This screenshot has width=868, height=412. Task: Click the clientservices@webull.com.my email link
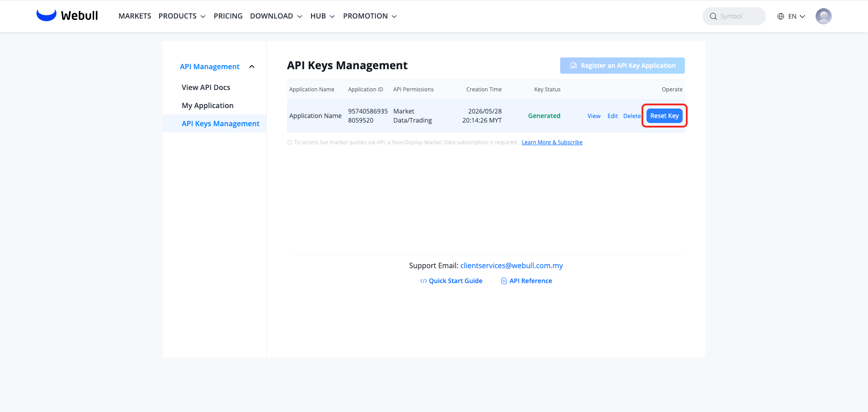(511, 265)
